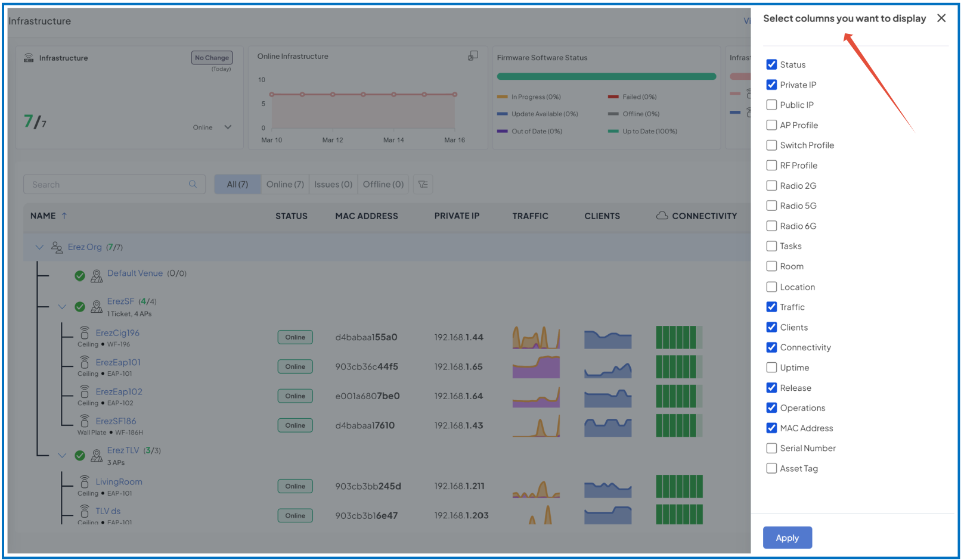Click the No Change badge button
Image resolution: width=961 pixels, height=560 pixels.
click(212, 58)
